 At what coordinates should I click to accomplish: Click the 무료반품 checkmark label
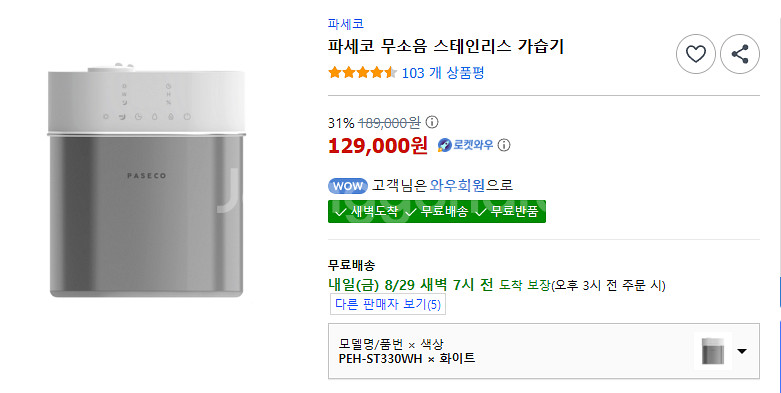507,212
